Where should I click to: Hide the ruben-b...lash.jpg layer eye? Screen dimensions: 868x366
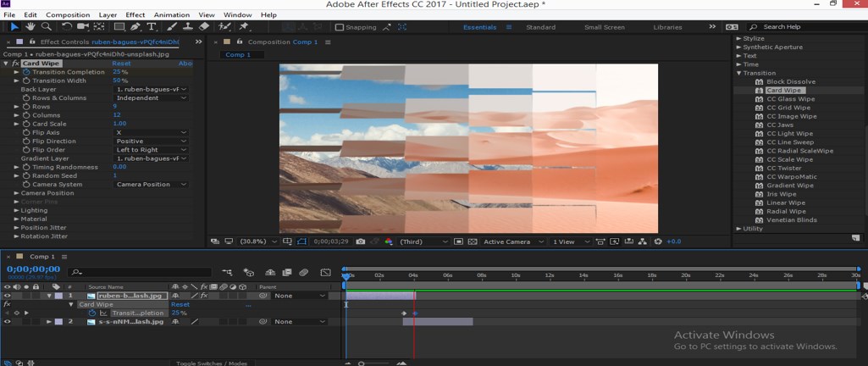click(7, 296)
